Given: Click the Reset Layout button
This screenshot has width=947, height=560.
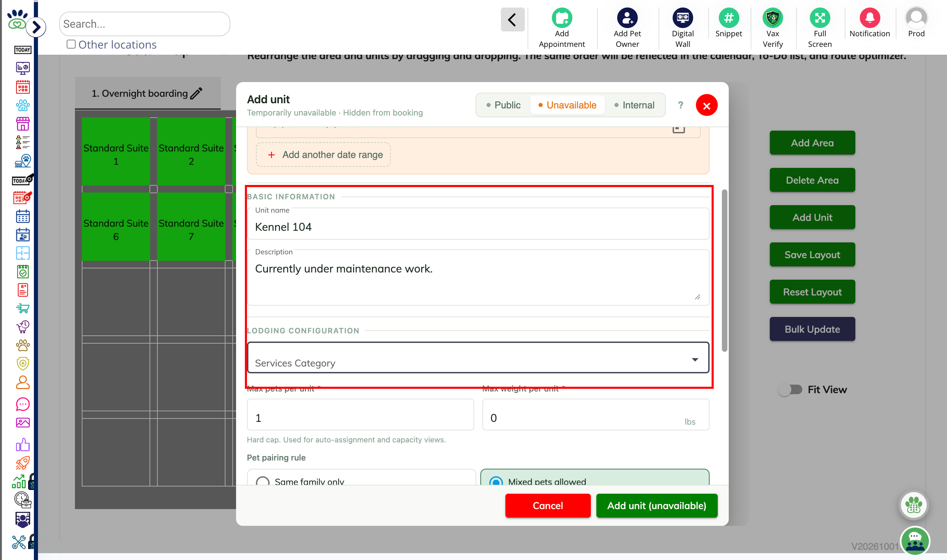Looking at the screenshot, I should (812, 292).
